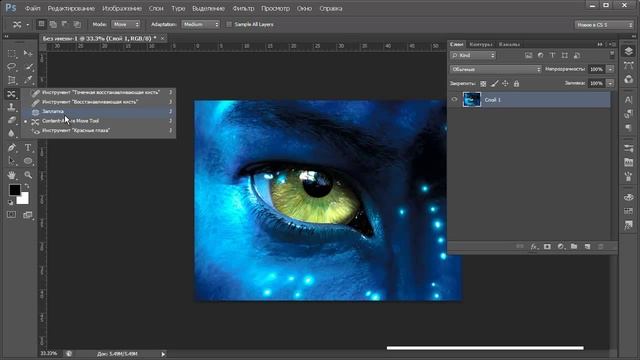
Task: Open the status bar info arrow
Action: pos(163,354)
